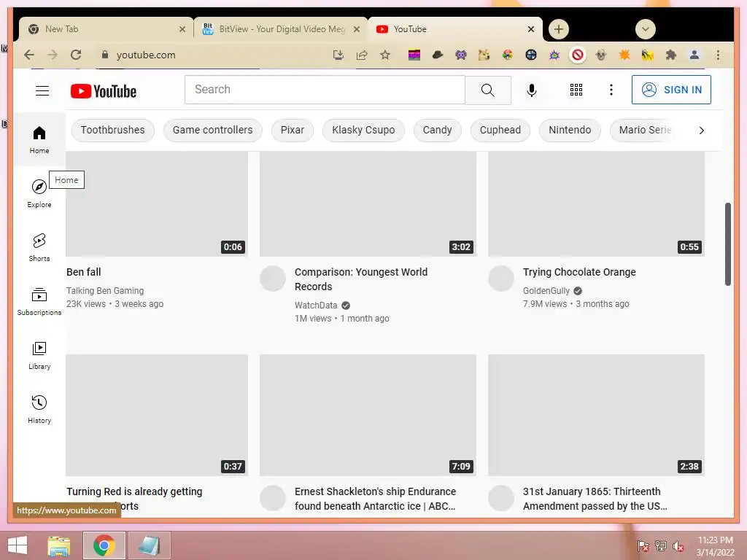Open the GoldenGully channel link
747x560 pixels.
click(x=546, y=290)
